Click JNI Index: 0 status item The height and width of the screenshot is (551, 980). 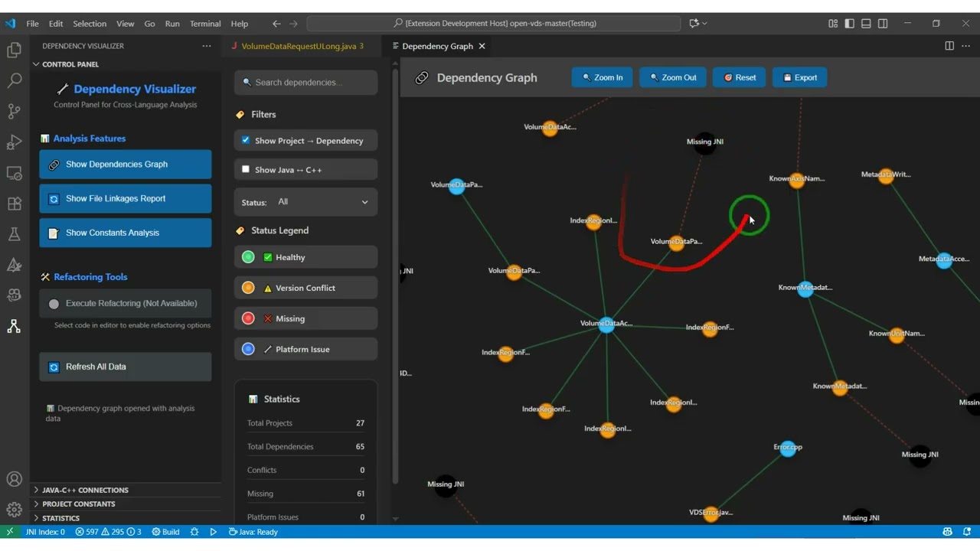click(45, 532)
